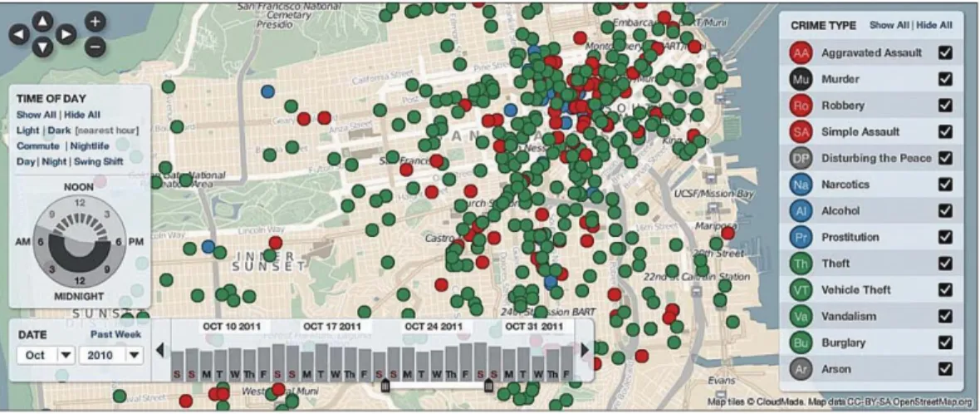Uncheck the Alcohol checkbox
This screenshot has height=414, width=980.
[x=946, y=211]
